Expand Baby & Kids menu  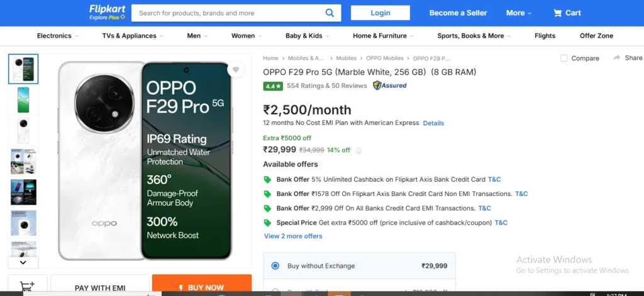click(307, 36)
